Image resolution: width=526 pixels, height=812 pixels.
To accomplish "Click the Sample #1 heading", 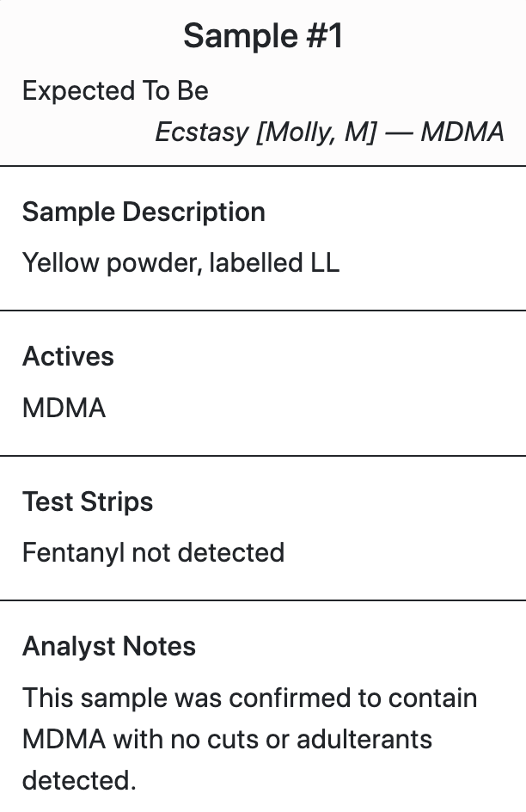I will [x=263, y=36].
